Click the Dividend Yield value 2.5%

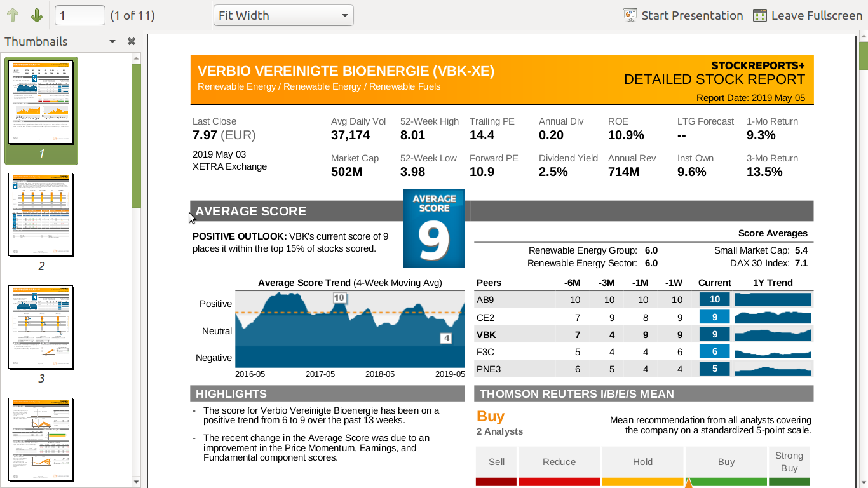coord(553,172)
